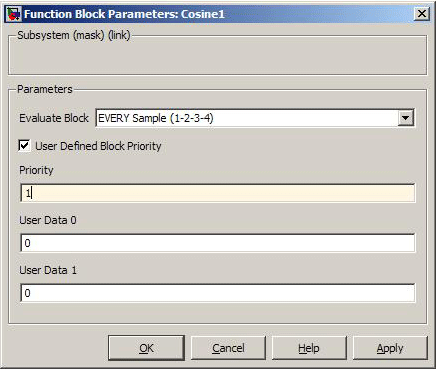Click the Evaluate Block label
436x369 pixels.
54,118
